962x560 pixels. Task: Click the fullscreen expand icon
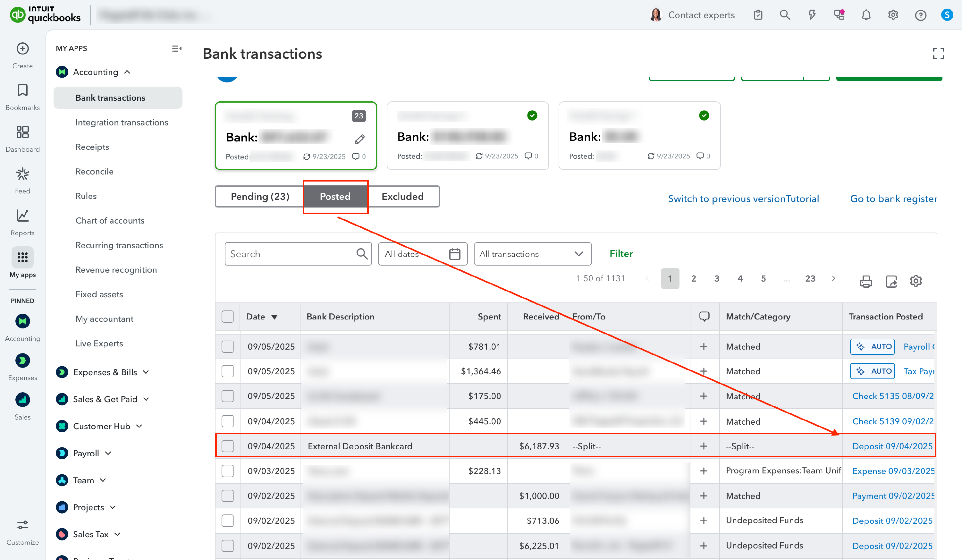[938, 54]
